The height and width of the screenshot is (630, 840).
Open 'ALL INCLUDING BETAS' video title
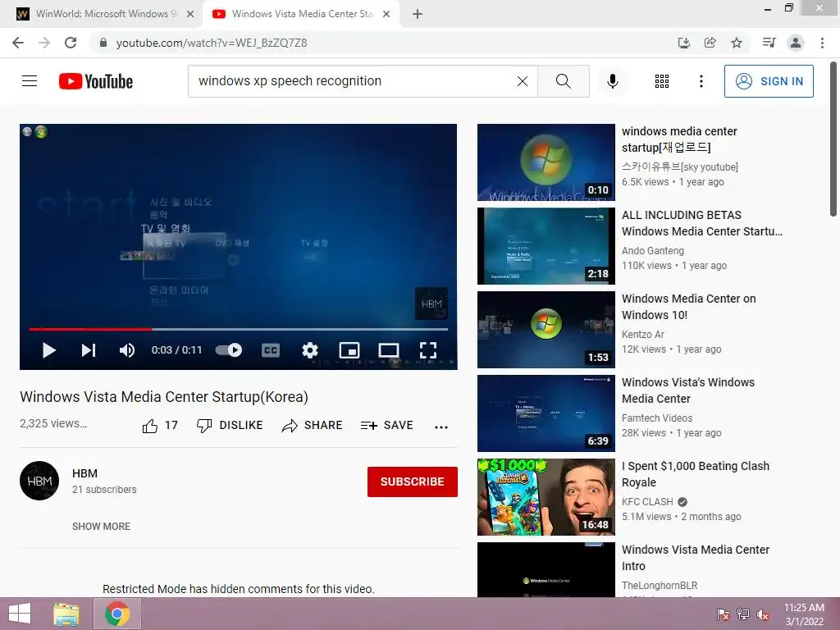pyautogui.click(x=702, y=223)
